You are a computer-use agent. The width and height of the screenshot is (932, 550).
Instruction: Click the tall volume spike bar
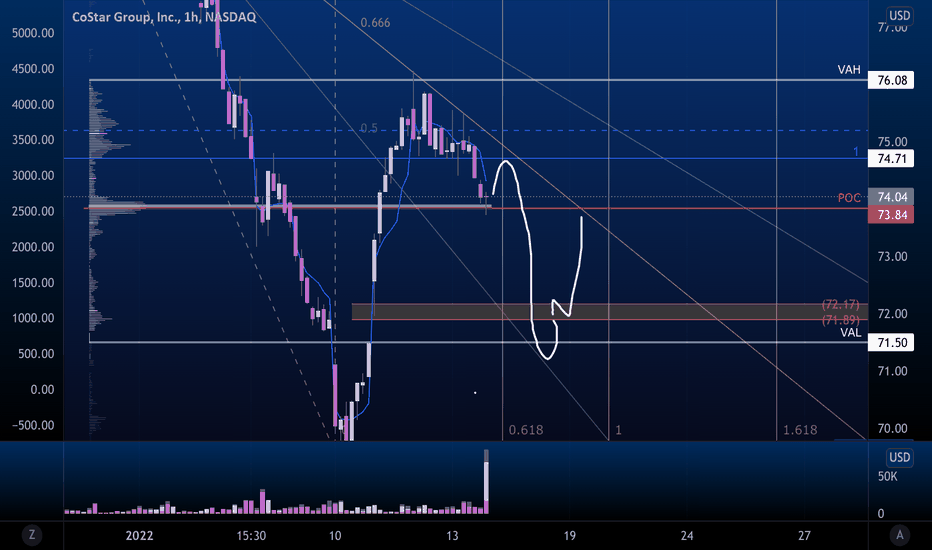486,482
